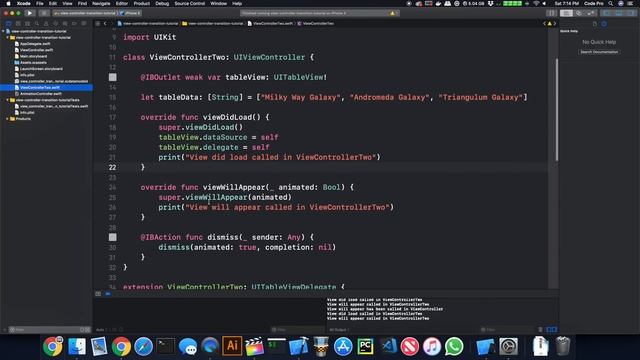Open the Editor menu
The height and width of the screenshot is (360, 640).
(122, 3)
